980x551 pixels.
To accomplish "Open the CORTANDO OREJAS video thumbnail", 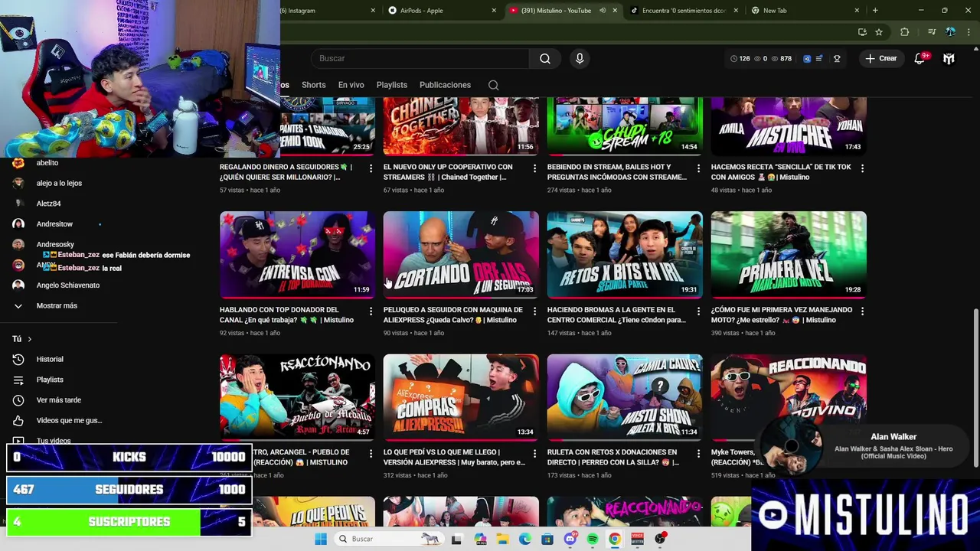I will pyautogui.click(x=461, y=255).
